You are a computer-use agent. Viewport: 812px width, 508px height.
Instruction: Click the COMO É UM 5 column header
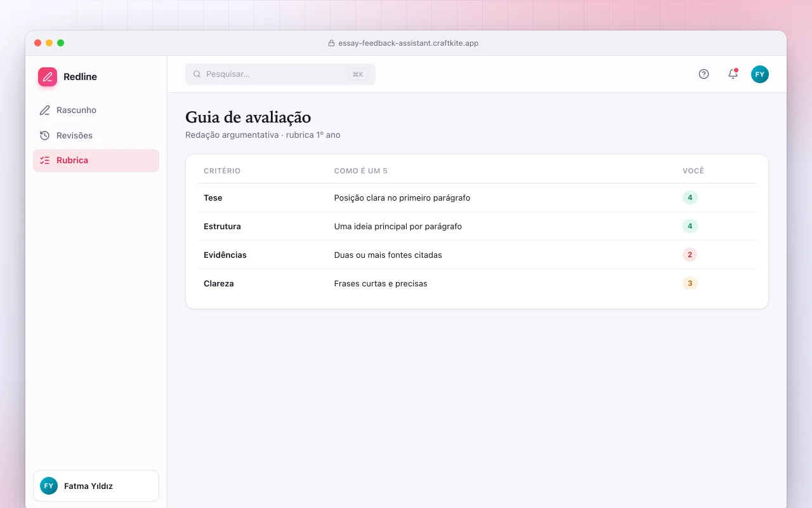coord(361,171)
